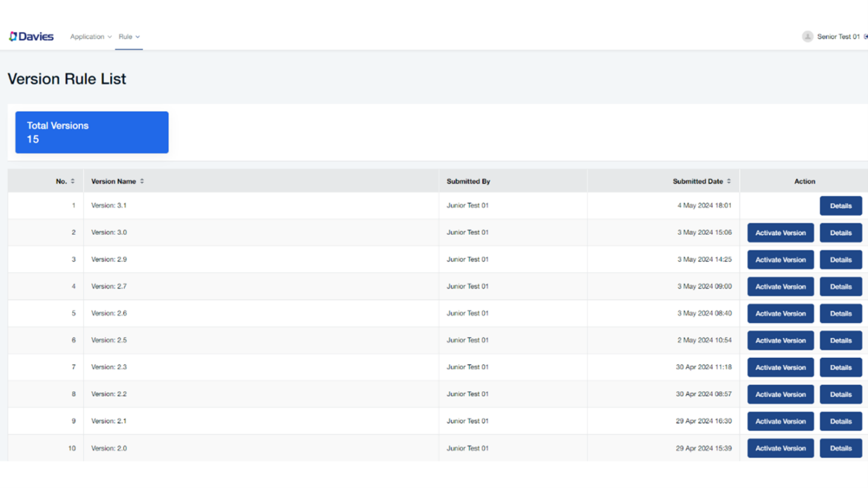The height and width of the screenshot is (488, 868).
Task: Activate Version 2.6
Action: (780, 314)
